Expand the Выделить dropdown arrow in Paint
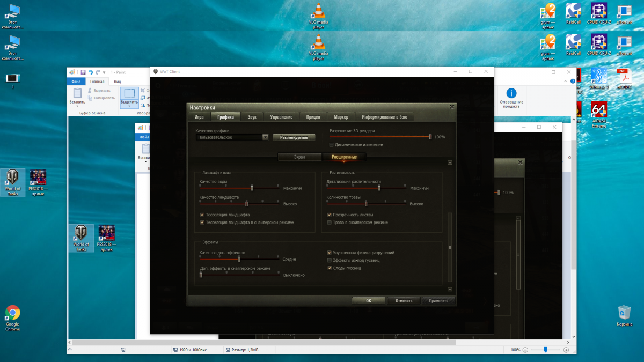The image size is (644, 362). 129,106
